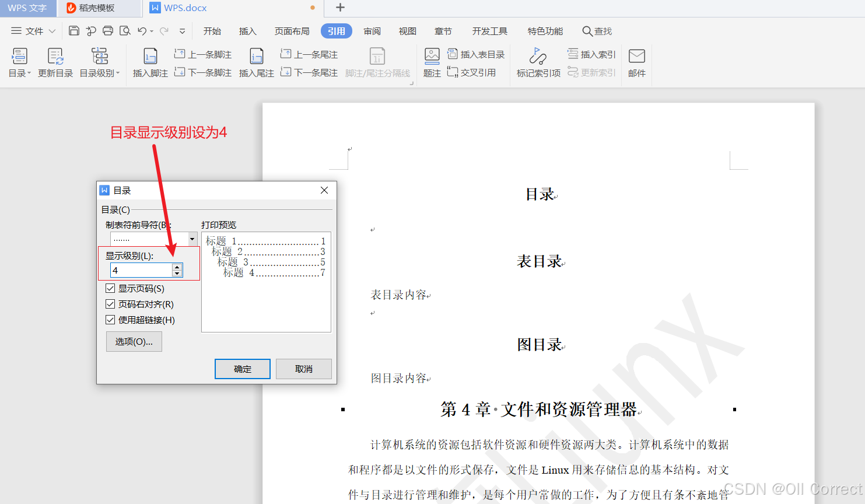865x504 pixels.
Task: Click 图目录内容 text in document
Action: [399, 379]
